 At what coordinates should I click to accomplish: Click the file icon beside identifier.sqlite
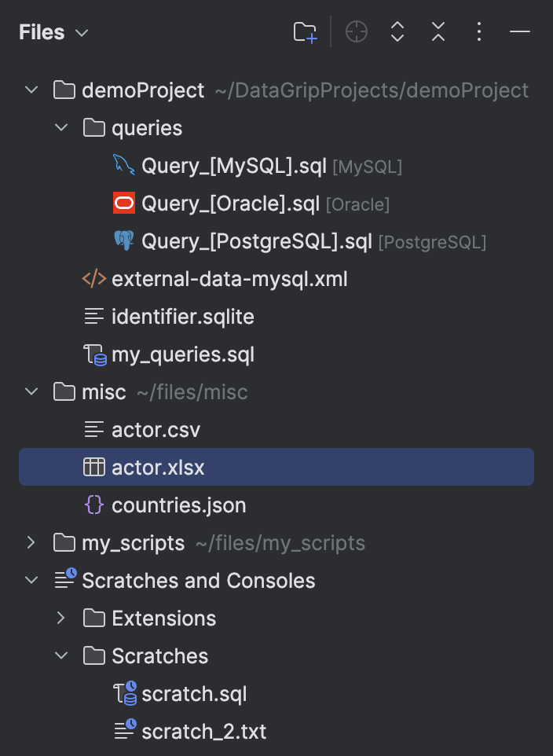(93, 316)
